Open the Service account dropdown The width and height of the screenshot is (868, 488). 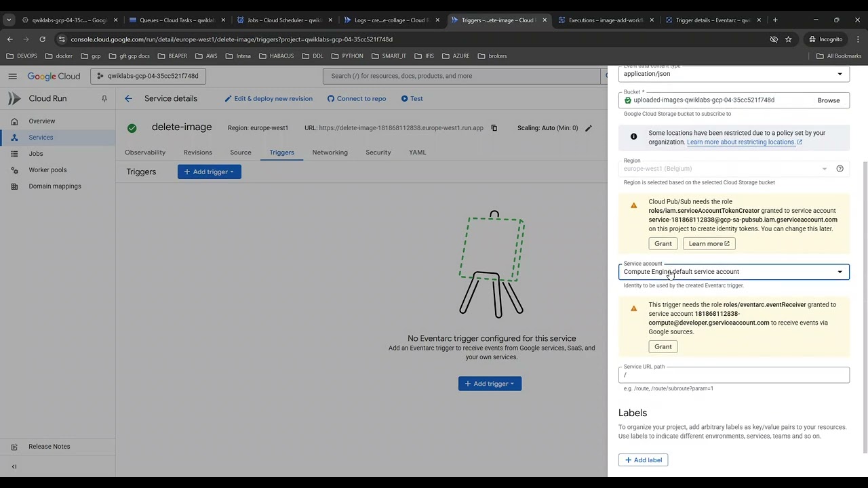734,272
